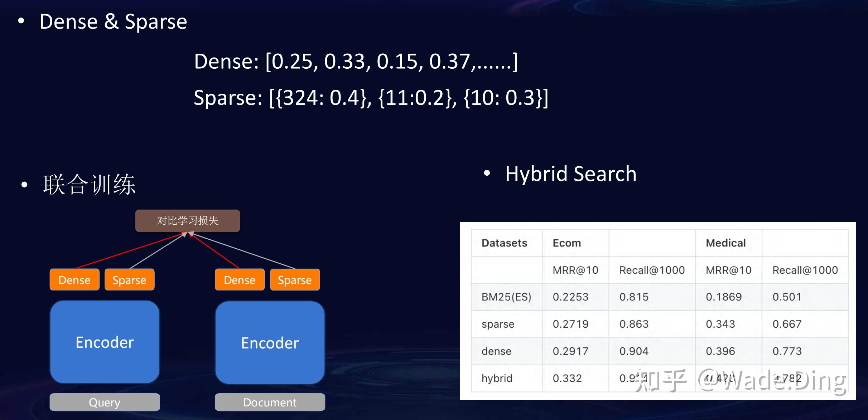Click the 联合训练 bullet heading

pyautogui.click(x=89, y=185)
